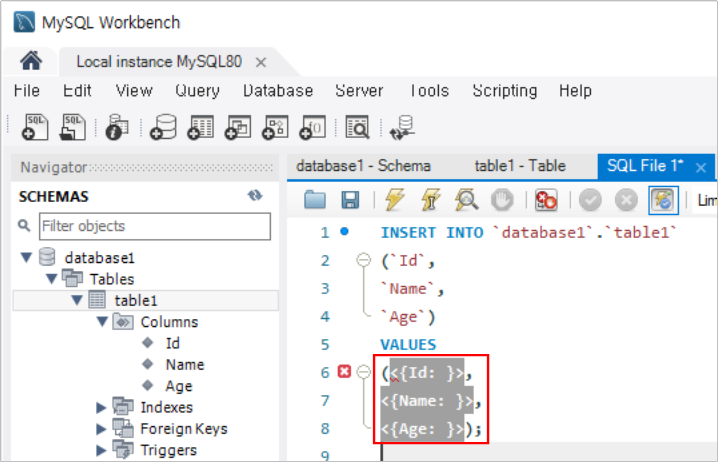The image size is (718, 462).
Task: Open the View menu
Action: point(134,91)
